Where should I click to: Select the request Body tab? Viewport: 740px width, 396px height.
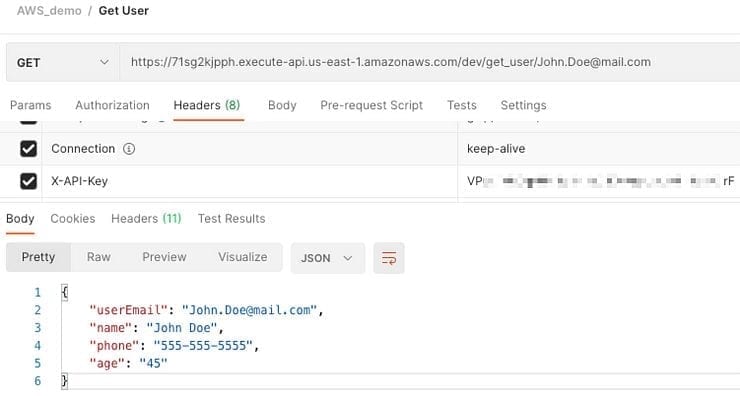click(282, 105)
